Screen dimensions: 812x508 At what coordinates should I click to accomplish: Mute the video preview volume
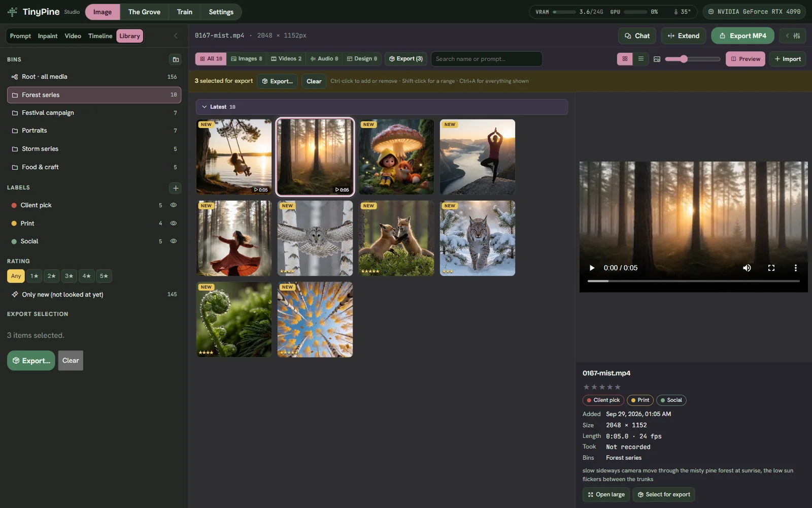pyautogui.click(x=747, y=268)
